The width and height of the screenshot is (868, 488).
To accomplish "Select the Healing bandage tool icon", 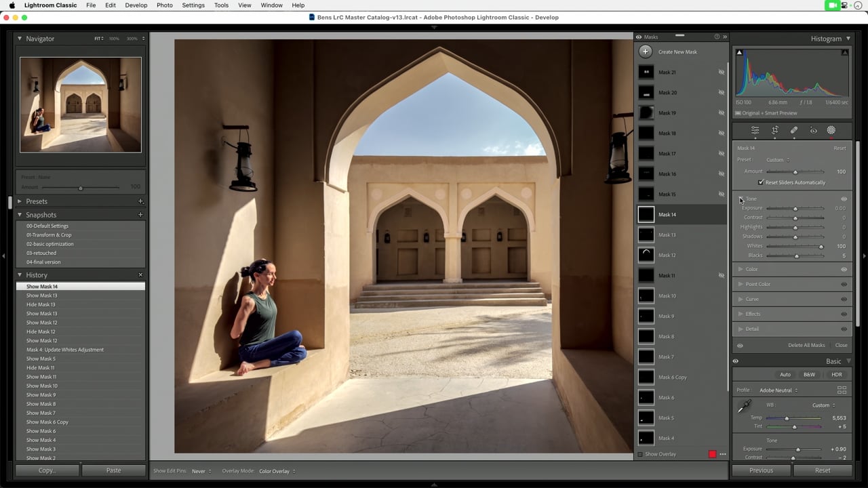I will [794, 130].
